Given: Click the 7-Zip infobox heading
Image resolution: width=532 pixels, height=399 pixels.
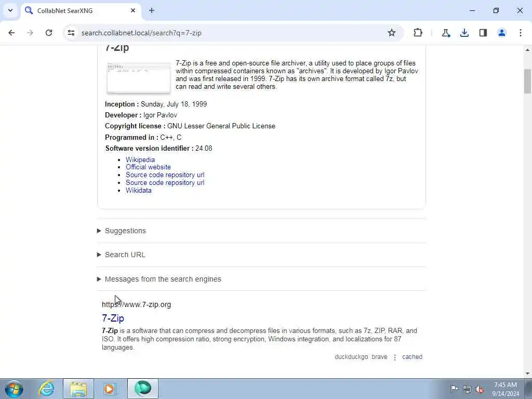Looking at the screenshot, I should tap(117, 48).
